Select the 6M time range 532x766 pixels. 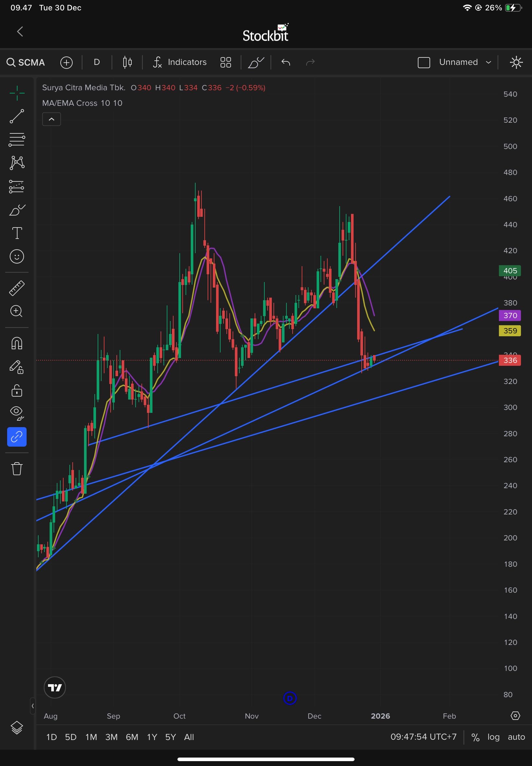[x=132, y=737]
